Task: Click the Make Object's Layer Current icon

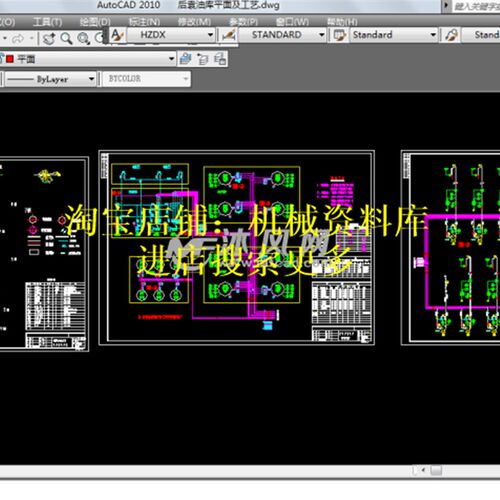Action: coord(185,59)
